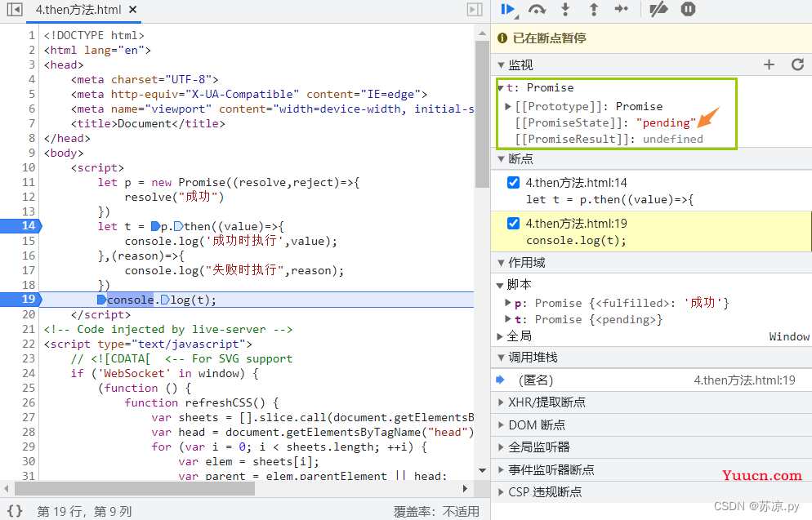Viewport: 812px width, 520px height.
Task: Deactivate all breakpoints icon
Action: click(658, 9)
